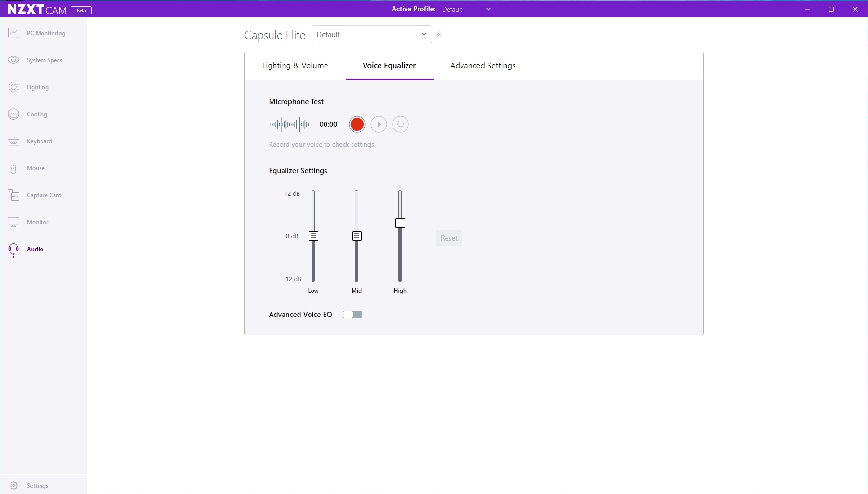Click the NZXT CAM logo
868x494 pixels.
[37, 9]
